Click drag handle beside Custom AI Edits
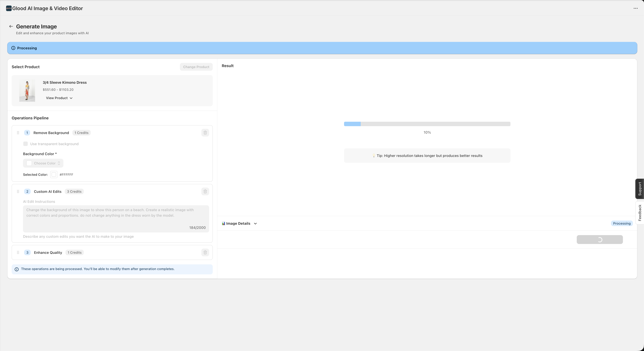644x351 pixels. pyautogui.click(x=18, y=191)
